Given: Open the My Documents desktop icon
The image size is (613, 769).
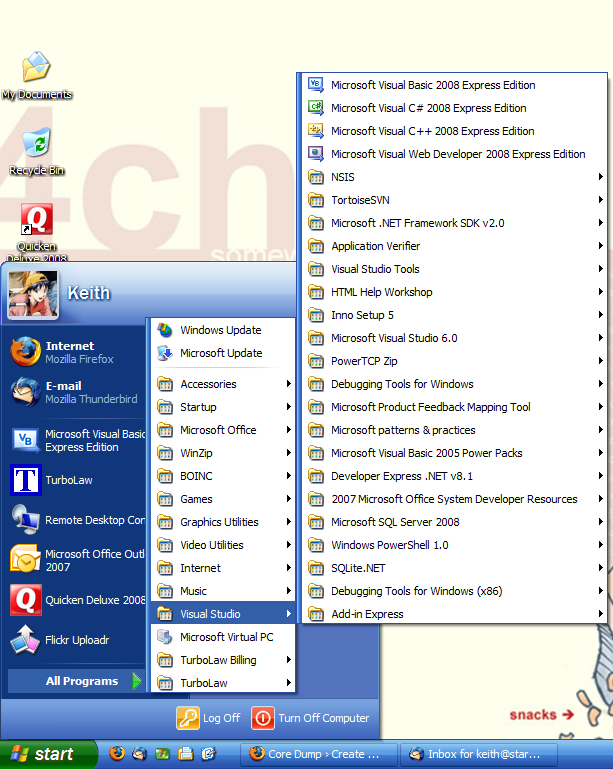Looking at the screenshot, I should tap(36, 76).
